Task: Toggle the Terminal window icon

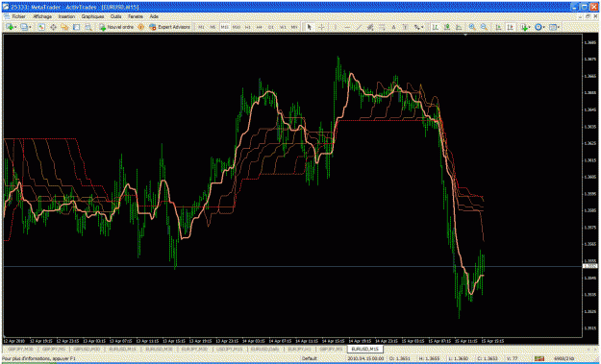Action: click(76, 27)
